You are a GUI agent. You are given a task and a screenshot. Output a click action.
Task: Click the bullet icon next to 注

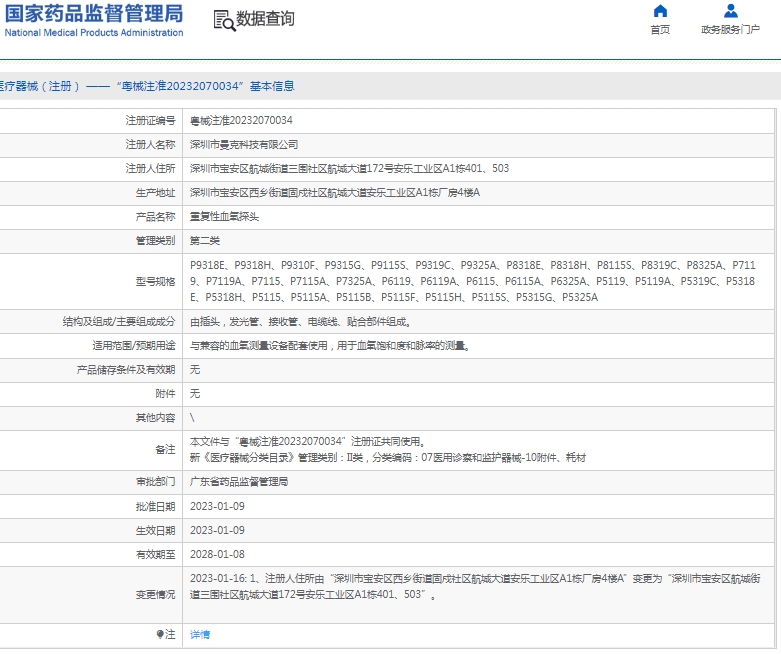pyautogui.click(x=160, y=634)
